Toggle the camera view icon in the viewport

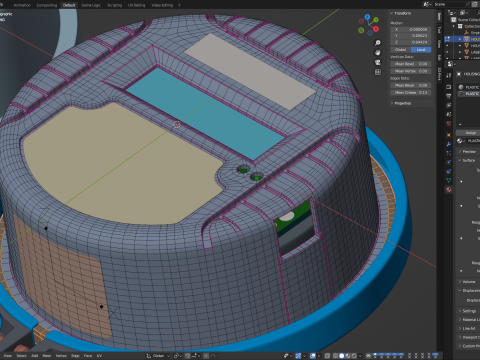[x=378, y=62]
